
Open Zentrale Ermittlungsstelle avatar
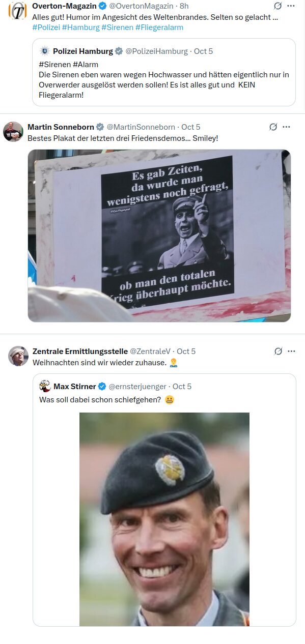[18, 356]
